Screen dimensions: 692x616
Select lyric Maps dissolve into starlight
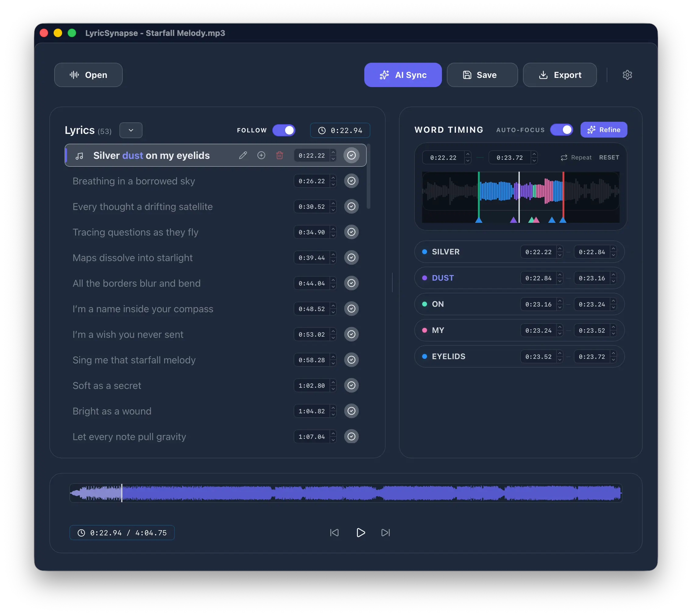coord(132,258)
